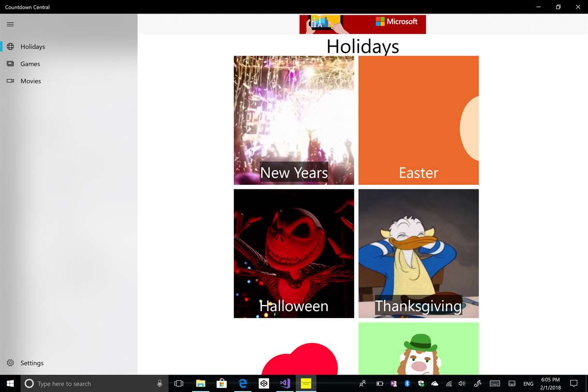
Task: Open Windows Defender tray icon
Action: [x=421, y=383]
